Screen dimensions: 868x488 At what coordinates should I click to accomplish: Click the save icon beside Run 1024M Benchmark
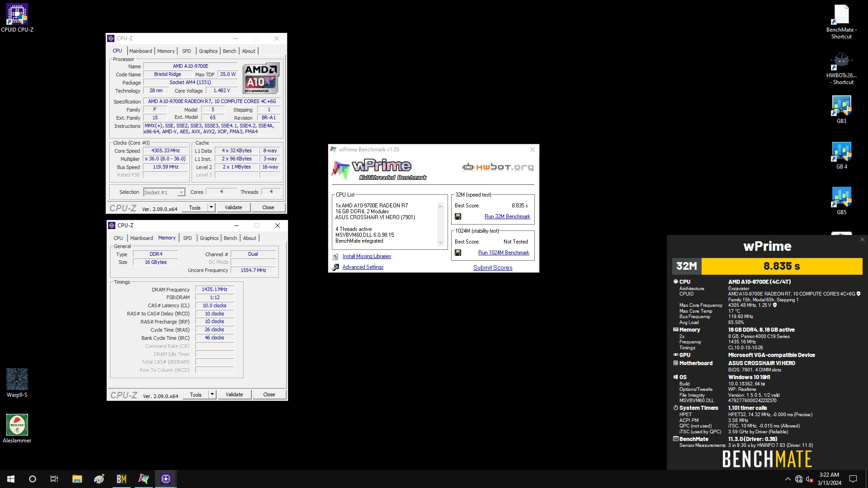coord(458,253)
